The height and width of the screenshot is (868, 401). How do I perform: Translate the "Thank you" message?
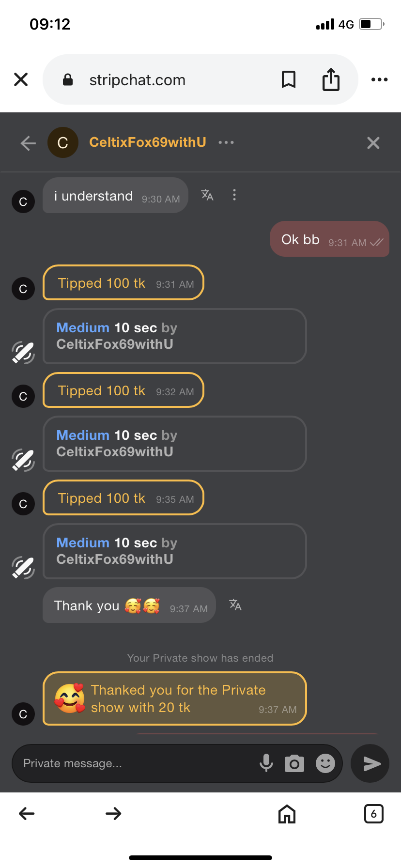(x=235, y=604)
